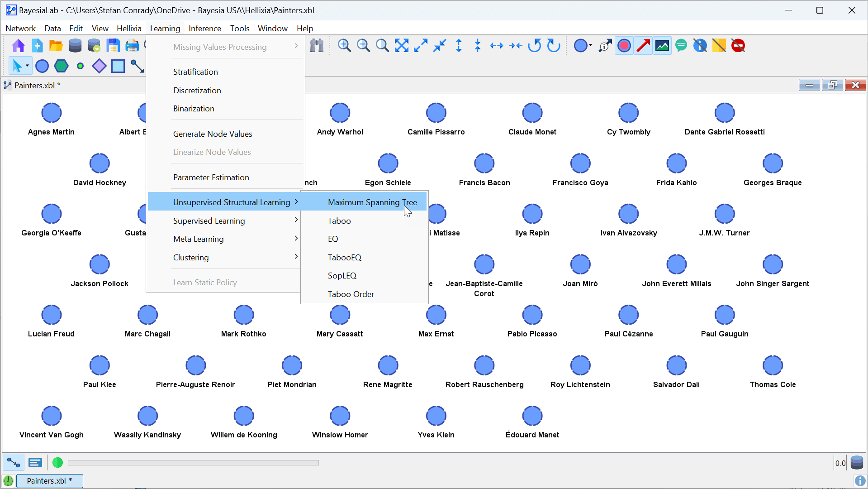Screen dimensions: 868x489
Task: Click the save floppy disk icon
Action: click(113, 46)
